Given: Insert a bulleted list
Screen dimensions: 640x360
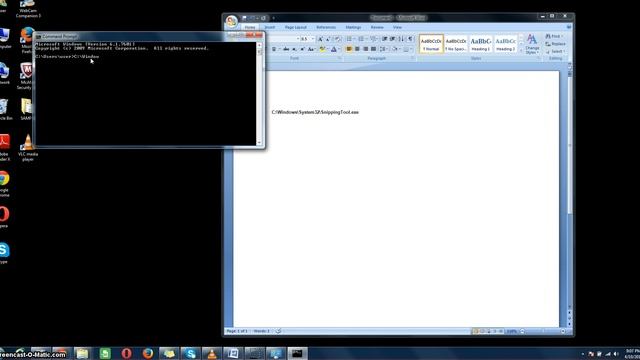Looking at the screenshot, I should (x=349, y=39).
